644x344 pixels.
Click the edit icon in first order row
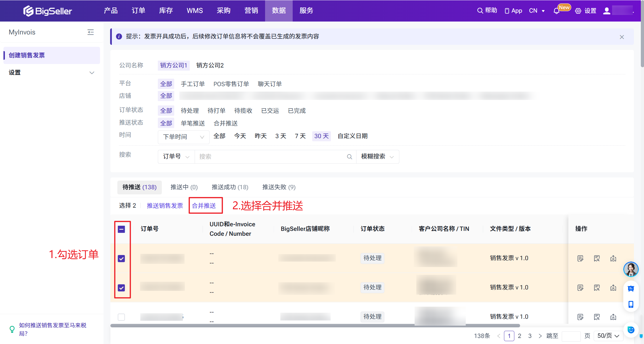580,258
